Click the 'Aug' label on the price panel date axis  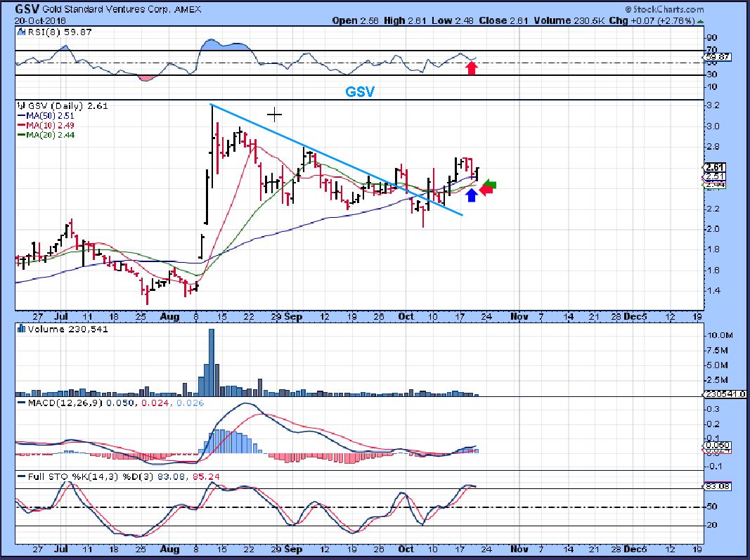170,317
